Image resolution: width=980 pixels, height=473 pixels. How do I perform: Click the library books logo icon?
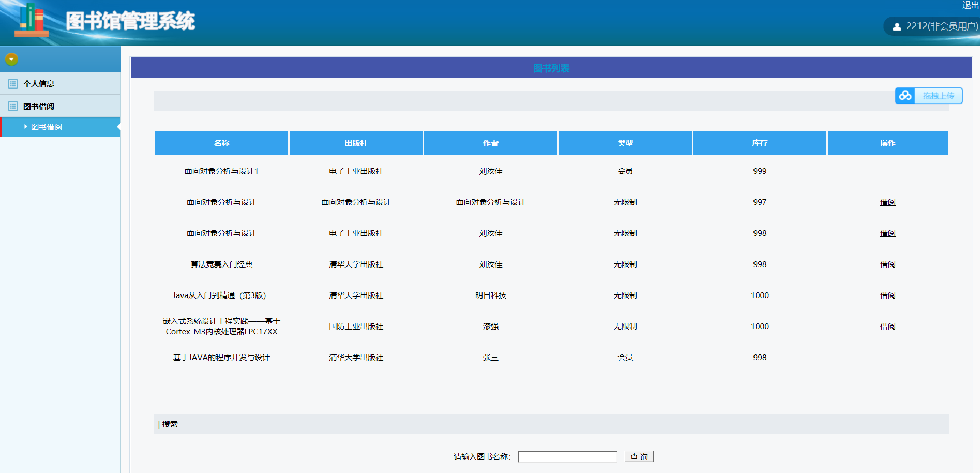point(31,21)
